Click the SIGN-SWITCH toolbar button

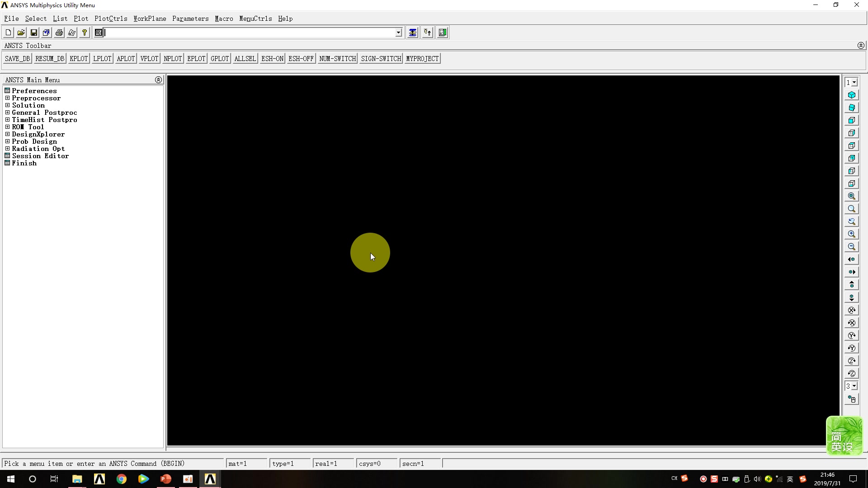[x=380, y=58]
